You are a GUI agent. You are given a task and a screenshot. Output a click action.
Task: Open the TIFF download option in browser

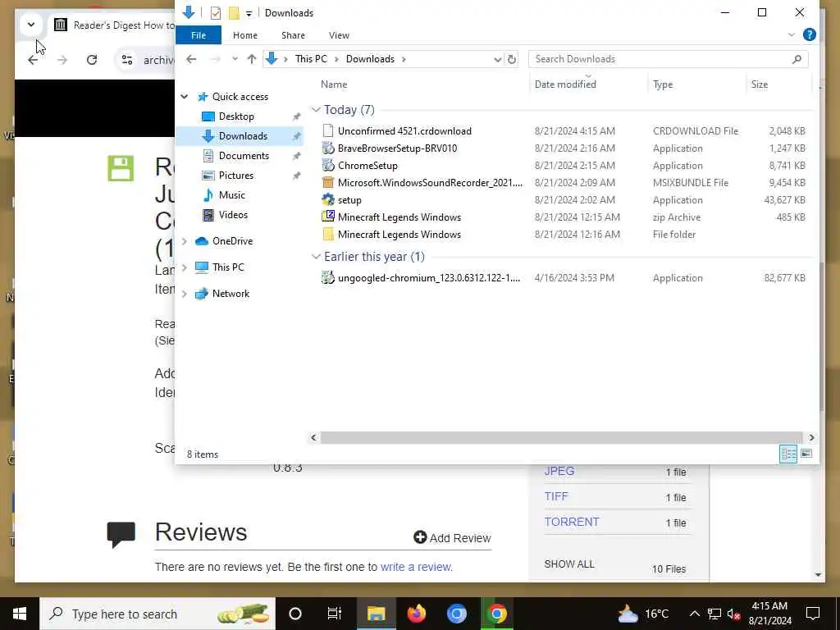point(556,496)
